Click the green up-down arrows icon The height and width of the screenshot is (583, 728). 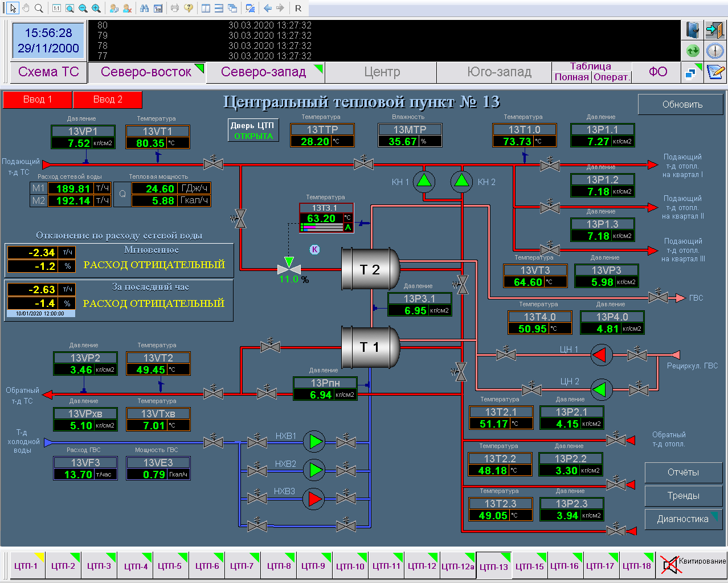(693, 51)
